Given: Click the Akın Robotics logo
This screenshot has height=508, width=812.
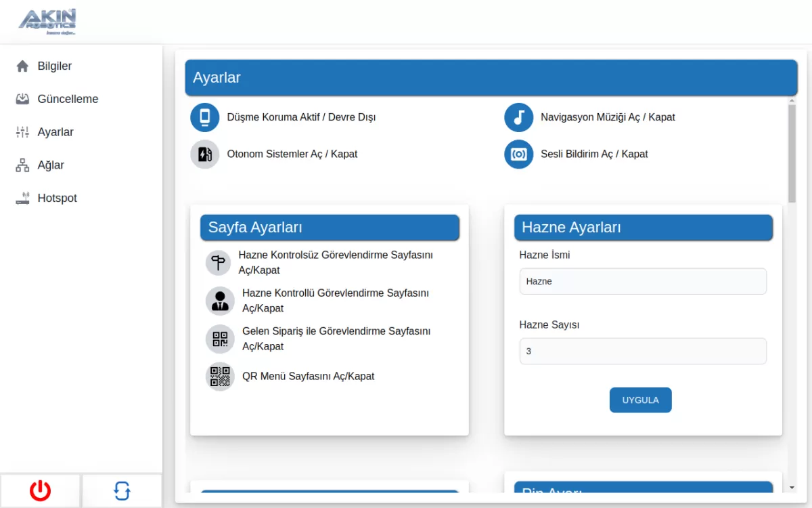Looking at the screenshot, I should tap(47, 22).
